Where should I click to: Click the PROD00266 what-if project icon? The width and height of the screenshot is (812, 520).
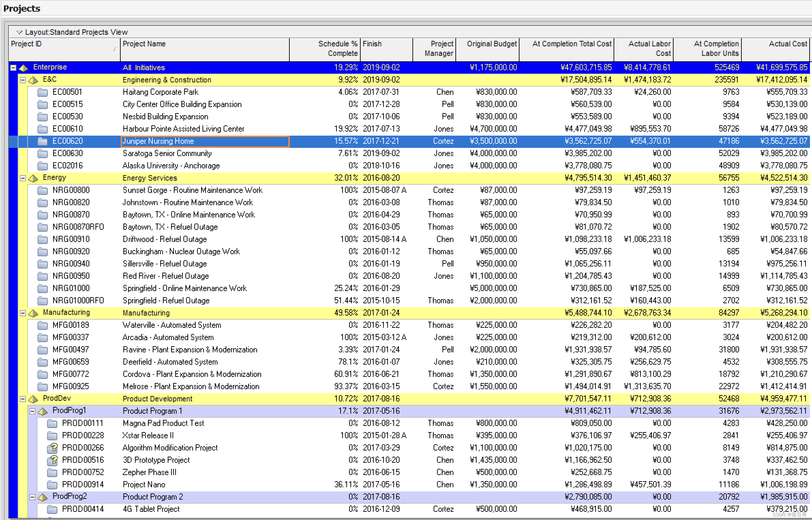pyautogui.click(x=52, y=448)
